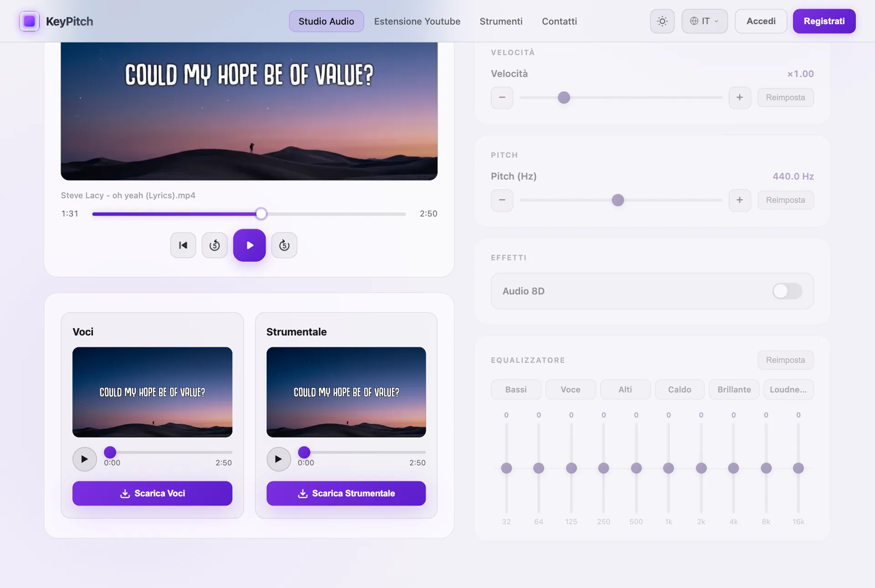The height and width of the screenshot is (588, 875).
Task: Play the main track
Action: pos(249,245)
